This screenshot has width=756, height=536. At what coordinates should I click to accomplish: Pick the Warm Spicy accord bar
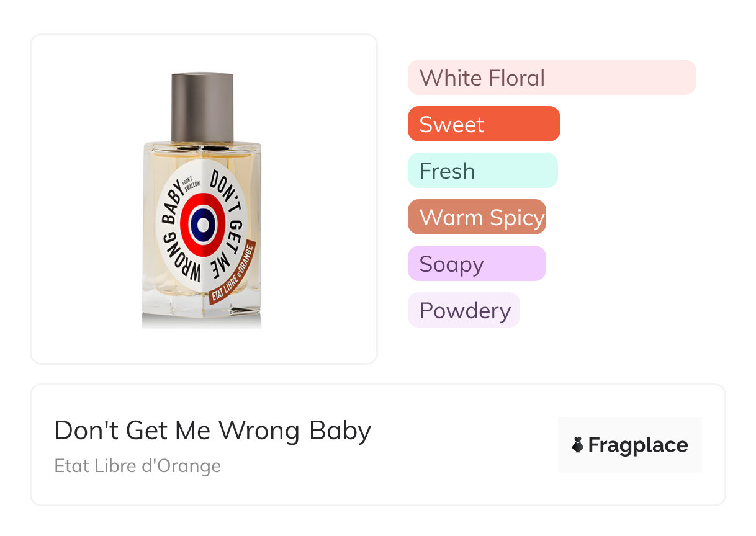click(x=477, y=217)
